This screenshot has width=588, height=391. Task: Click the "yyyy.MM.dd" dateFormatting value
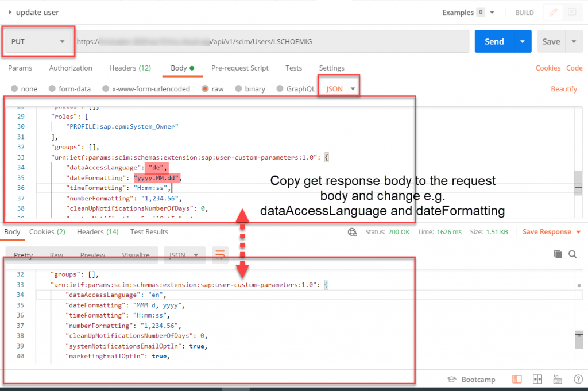click(x=156, y=178)
